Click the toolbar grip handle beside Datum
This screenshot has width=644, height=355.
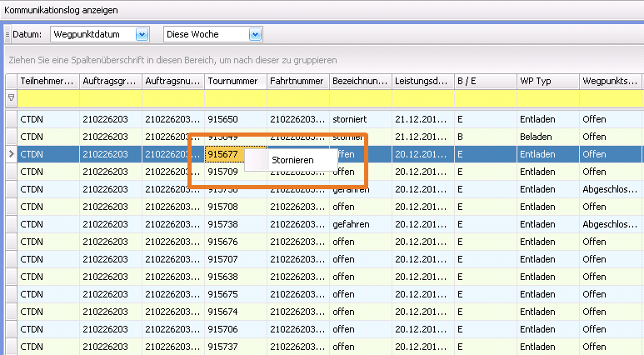[x=7, y=34]
